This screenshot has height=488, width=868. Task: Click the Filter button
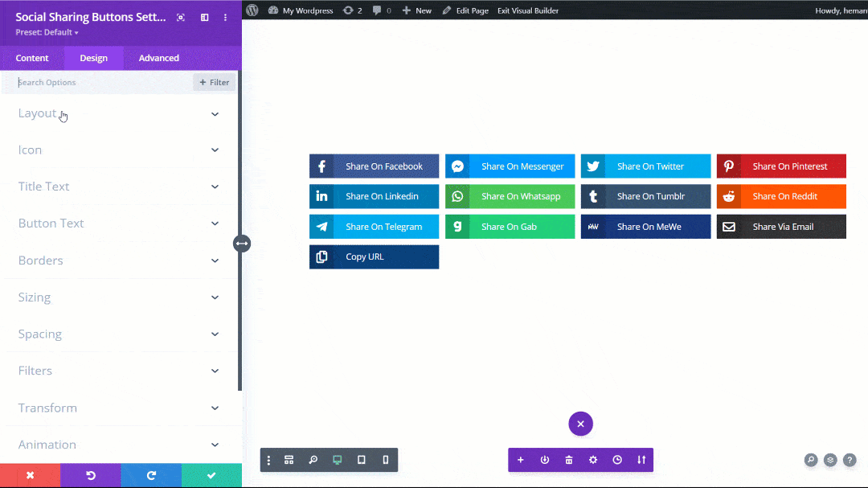tap(215, 82)
